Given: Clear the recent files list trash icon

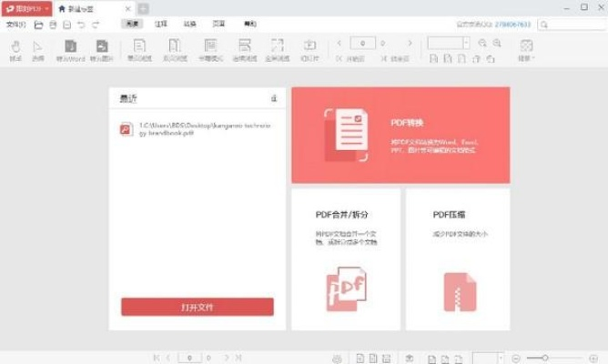Looking at the screenshot, I should (x=274, y=98).
